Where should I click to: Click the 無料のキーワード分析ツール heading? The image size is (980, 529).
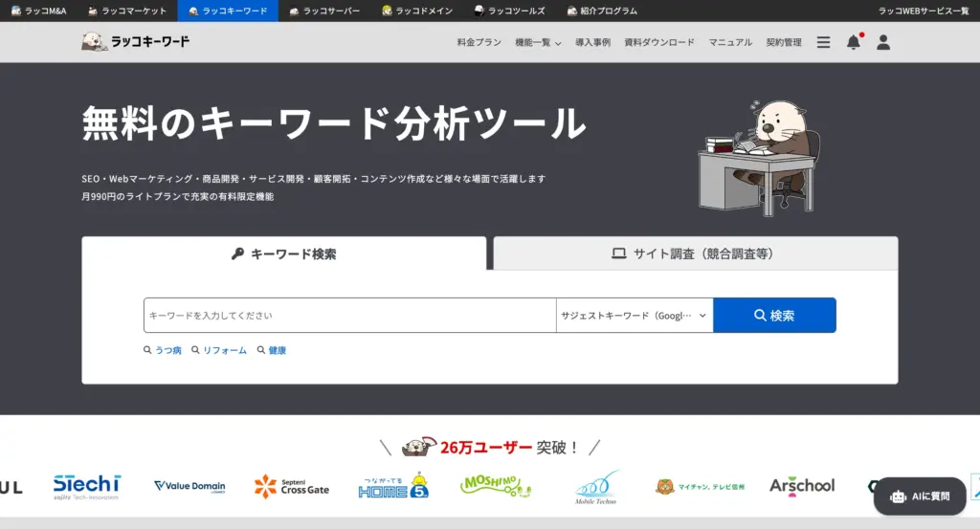(x=334, y=122)
